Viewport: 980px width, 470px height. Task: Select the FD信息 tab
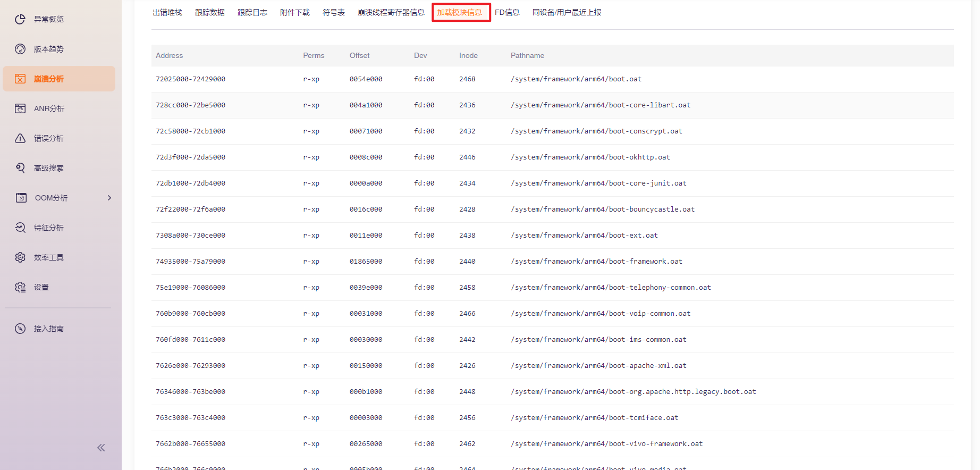click(506, 12)
